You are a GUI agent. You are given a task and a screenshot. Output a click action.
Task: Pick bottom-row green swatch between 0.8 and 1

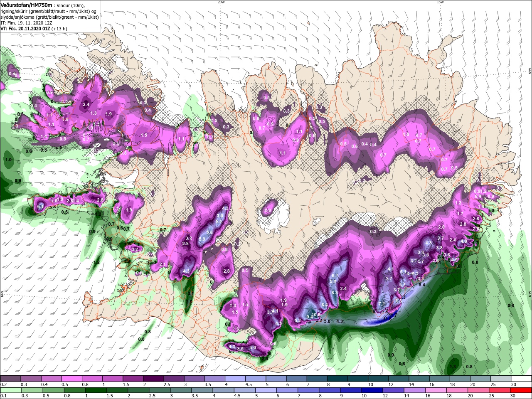(x=75, y=390)
